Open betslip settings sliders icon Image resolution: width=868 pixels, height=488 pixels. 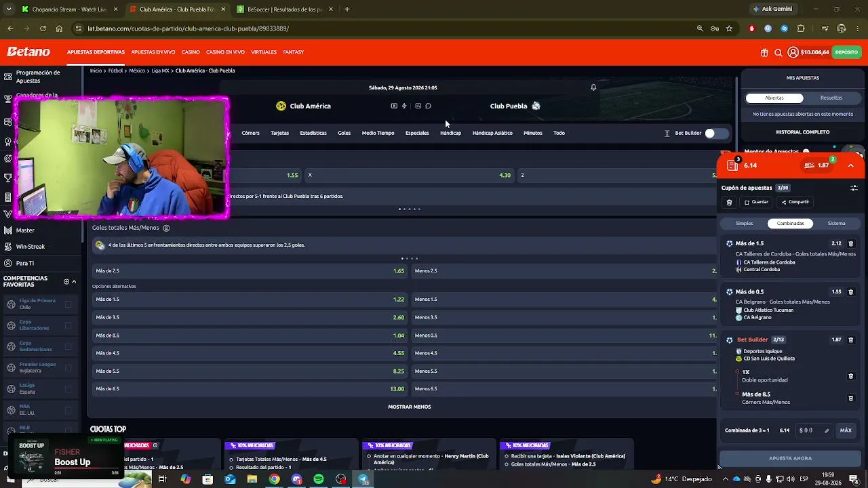(854, 188)
